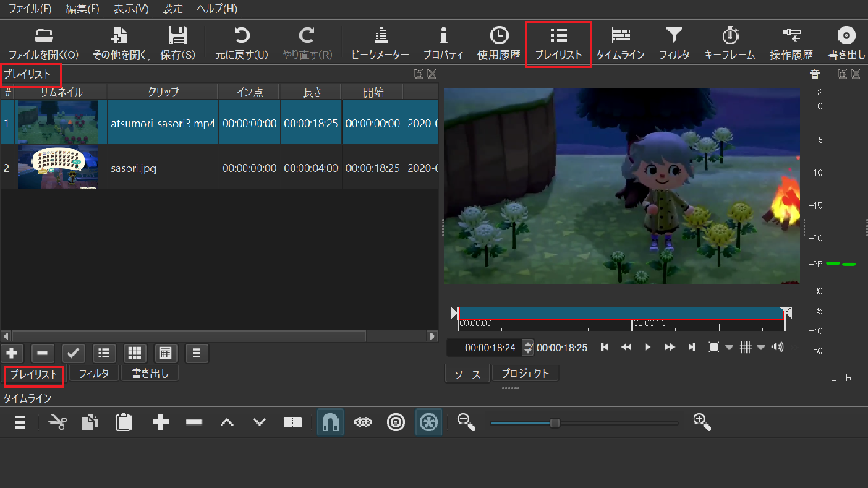868x488 pixels.
Task: Open the timeline hamburger menu
Action: 20,423
